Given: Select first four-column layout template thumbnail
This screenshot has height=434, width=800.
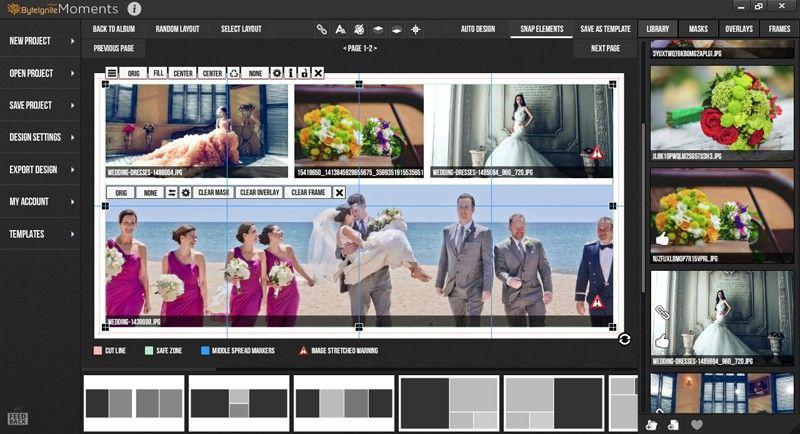Looking at the screenshot, I should (x=134, y=403).
